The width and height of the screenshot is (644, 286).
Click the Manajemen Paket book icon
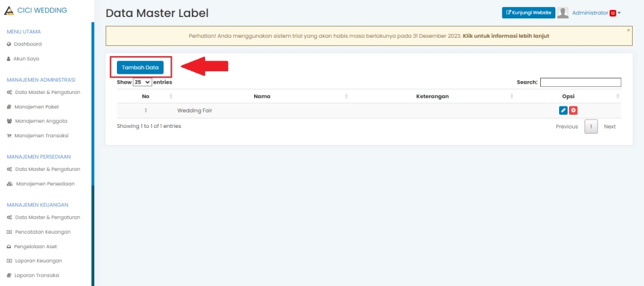[x=9, y=106]
